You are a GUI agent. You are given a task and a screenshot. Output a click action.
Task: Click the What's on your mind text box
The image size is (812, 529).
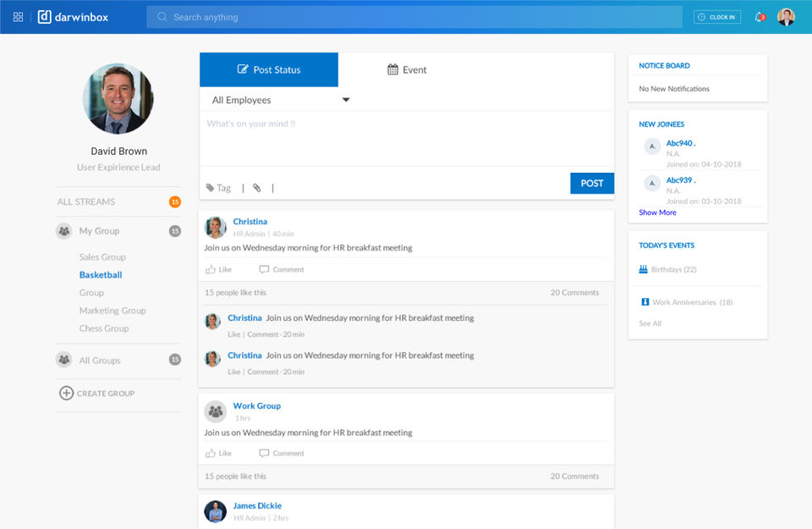(x=407, y=138)
